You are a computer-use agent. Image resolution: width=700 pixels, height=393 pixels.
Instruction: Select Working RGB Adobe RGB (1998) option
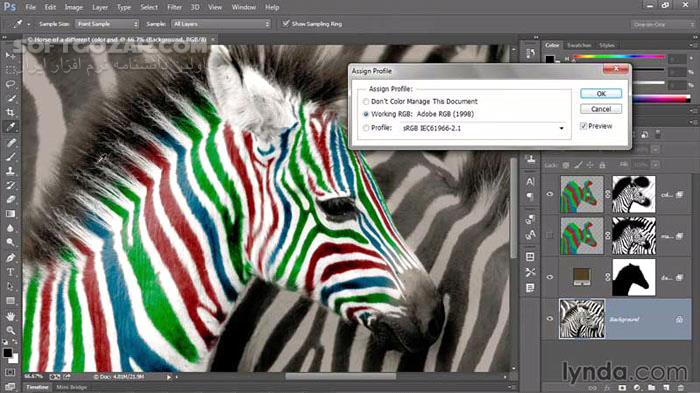pos(366,114)
